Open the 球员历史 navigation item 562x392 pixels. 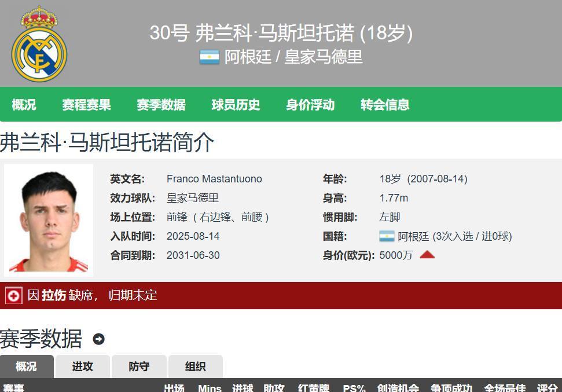pos(235,105)
